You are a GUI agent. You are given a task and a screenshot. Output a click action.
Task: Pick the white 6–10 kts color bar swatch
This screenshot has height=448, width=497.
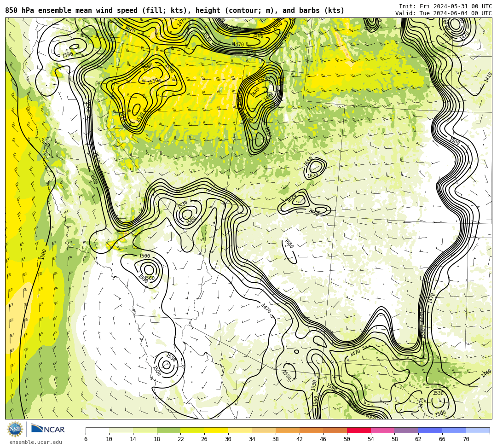pyautogui.click(x=97, y=430)
